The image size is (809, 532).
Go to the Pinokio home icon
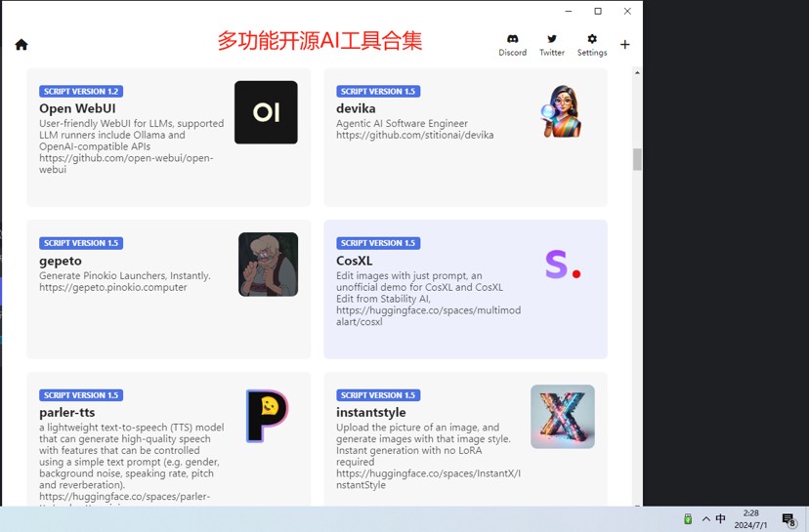21,44
